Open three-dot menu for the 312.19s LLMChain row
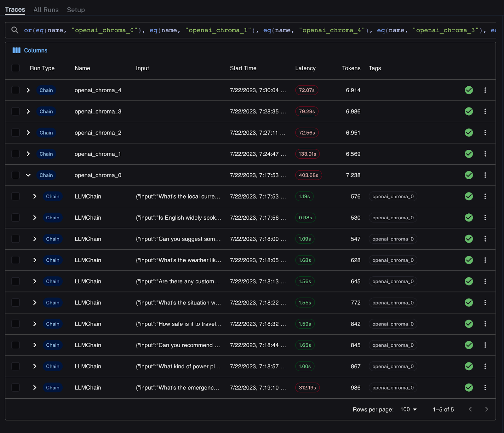 pos(485,388)
